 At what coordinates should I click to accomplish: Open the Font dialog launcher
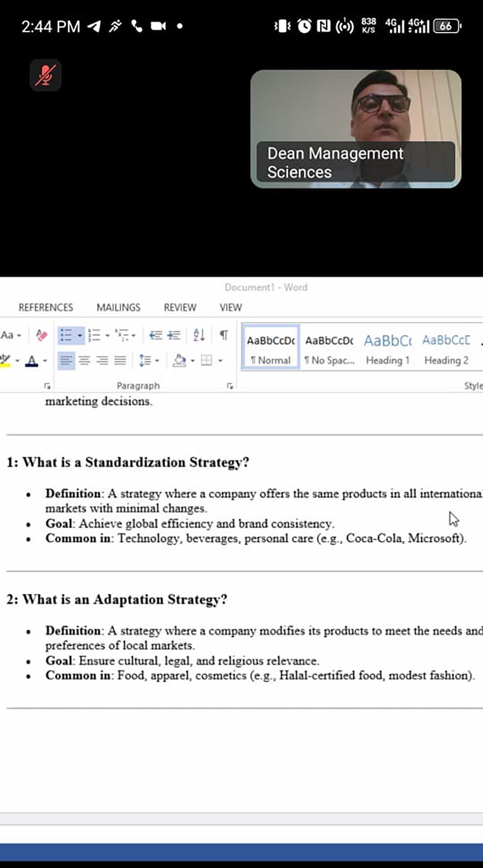tap(47, 386)
